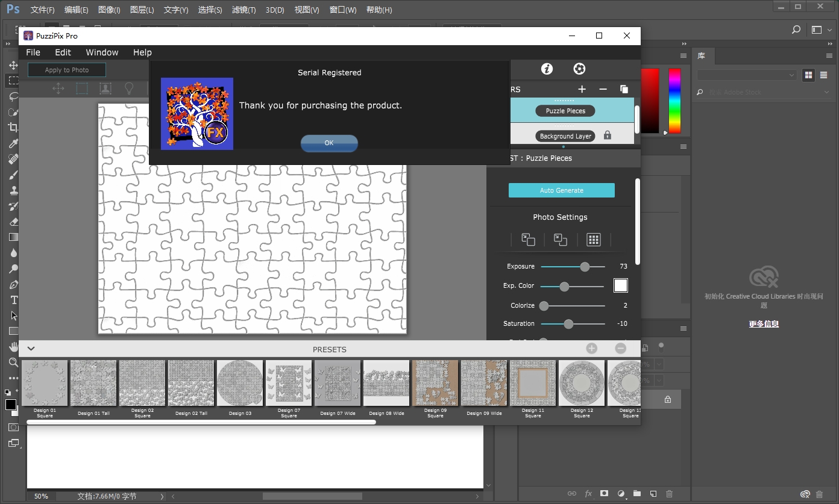Select the Brush tool
The width and height of the screenshot is (839, 504).
[x=13, y=175]
